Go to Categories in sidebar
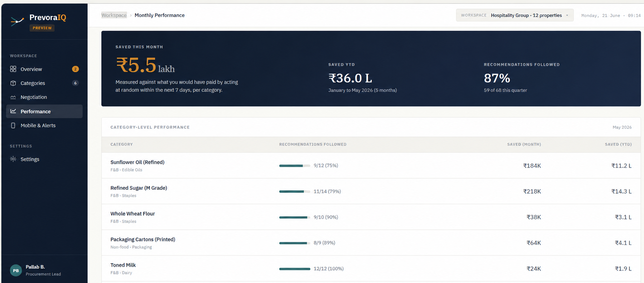The image size is (644, 283). click(x=44, y=83)
